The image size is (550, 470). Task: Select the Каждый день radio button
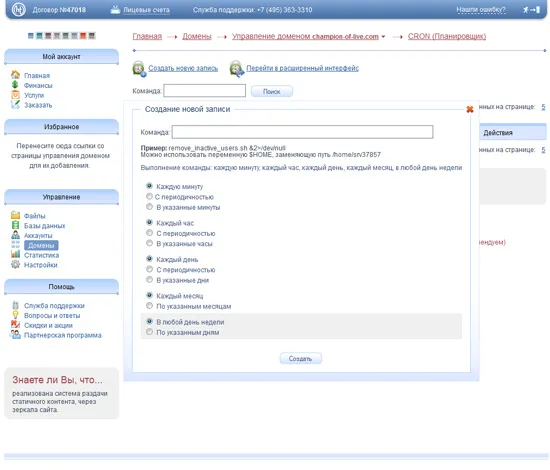tap(149, 259)
